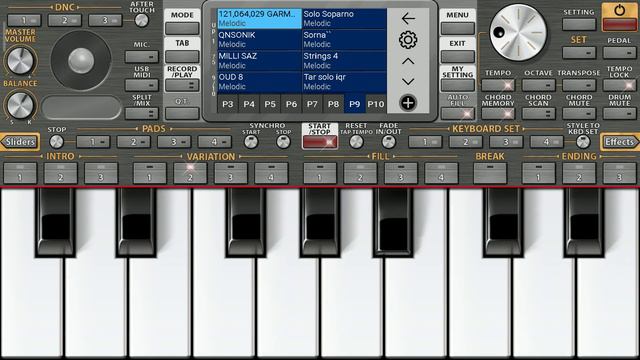The image size is (640, 360).
Task: Choose the Strings 4 sound
Action: 344,61
